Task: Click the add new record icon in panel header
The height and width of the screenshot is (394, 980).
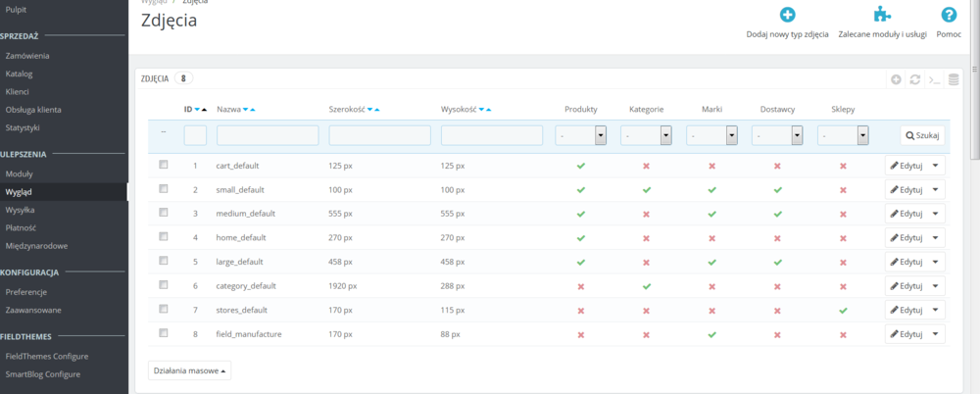Action: (x=897, y=79)
